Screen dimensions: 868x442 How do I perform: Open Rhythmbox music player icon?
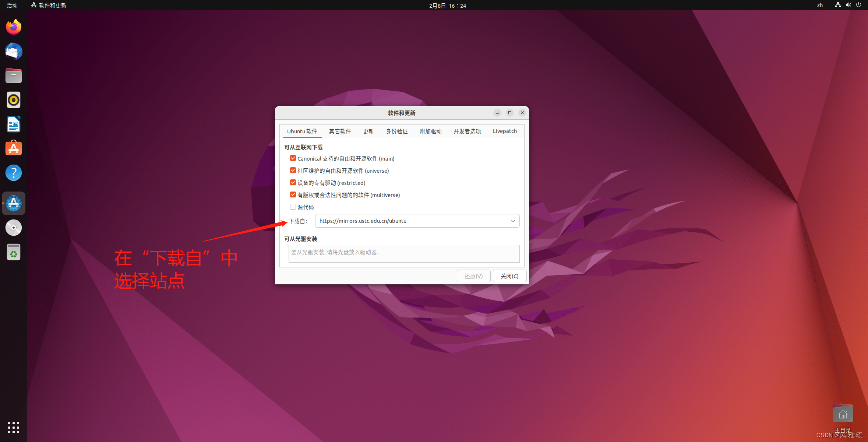click(x=14, y=100)
